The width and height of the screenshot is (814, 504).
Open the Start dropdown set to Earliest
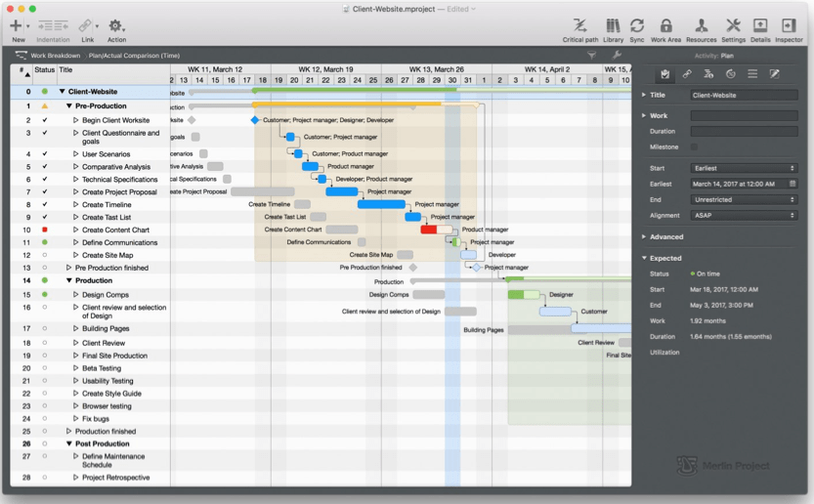tap(744, 168)
